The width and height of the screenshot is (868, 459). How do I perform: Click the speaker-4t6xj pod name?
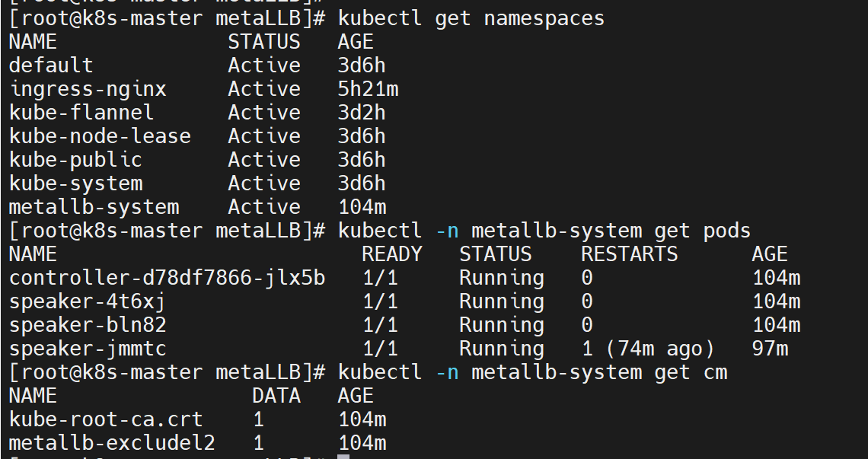tap(88, 301)
